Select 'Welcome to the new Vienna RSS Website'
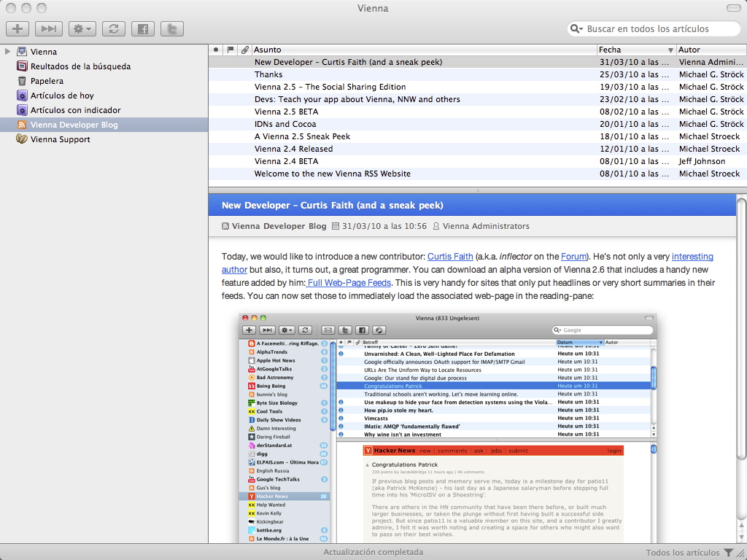Viewport: 747px width, 560px height. tap(477, 174)
